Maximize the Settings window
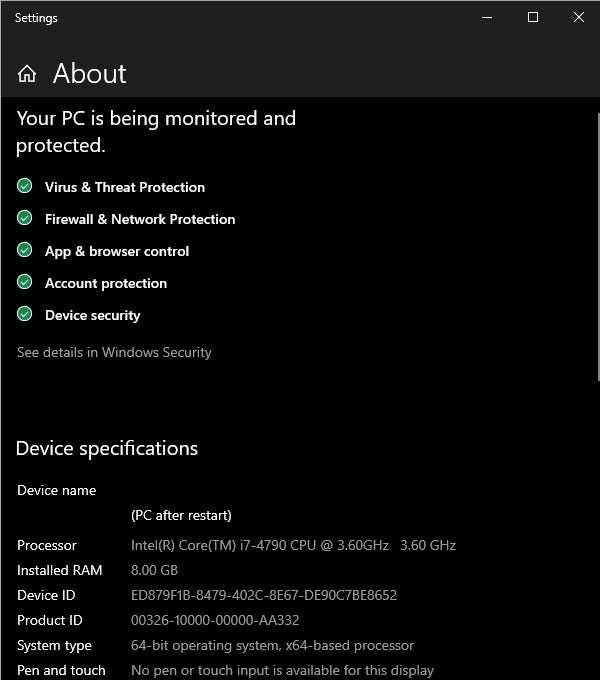This screenshot has width=600, height=680. pyautogui.click(x=533, y=17)
